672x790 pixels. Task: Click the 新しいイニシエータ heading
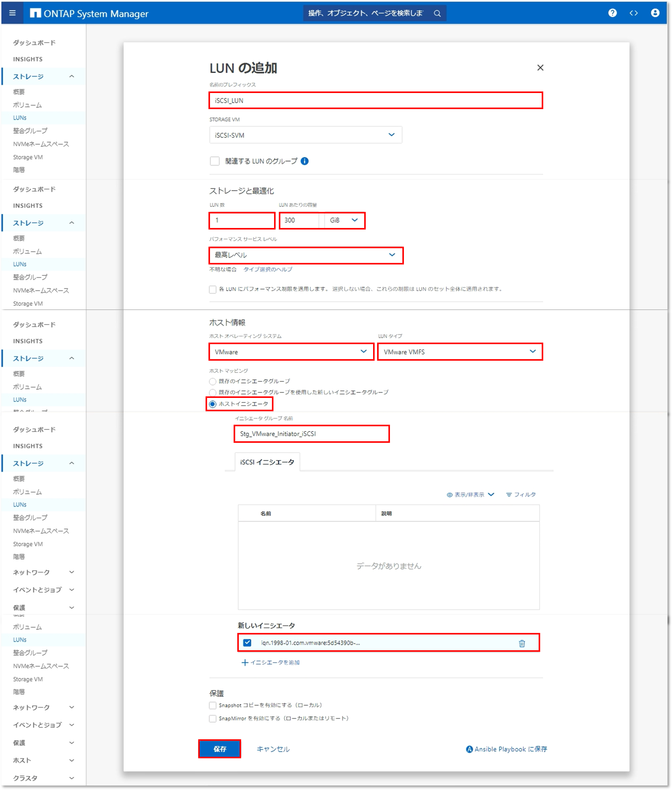266,626
